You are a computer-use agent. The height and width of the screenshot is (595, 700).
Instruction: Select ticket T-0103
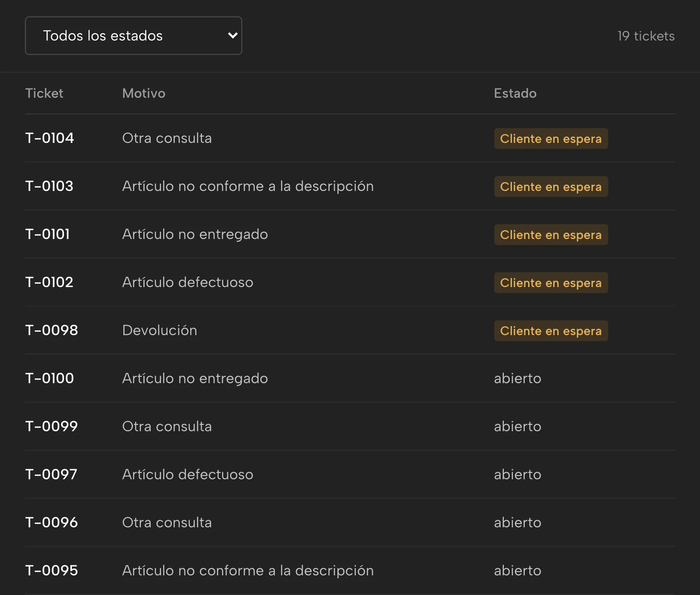(49, 186)
